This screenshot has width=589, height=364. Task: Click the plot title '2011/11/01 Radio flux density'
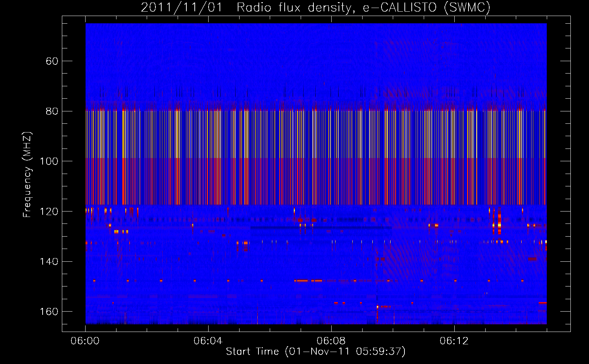(x=316, y=8)
